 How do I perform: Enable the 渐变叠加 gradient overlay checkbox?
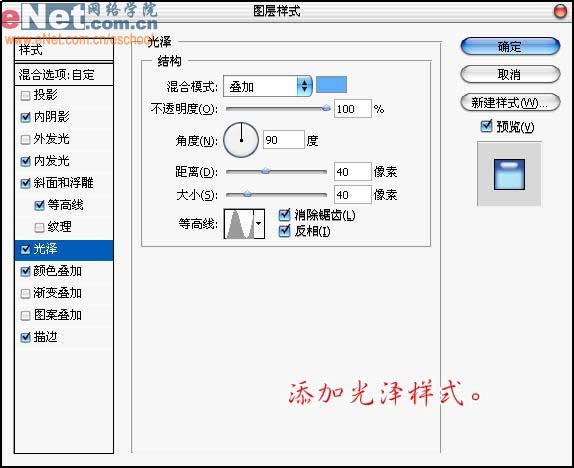[25, 293]
